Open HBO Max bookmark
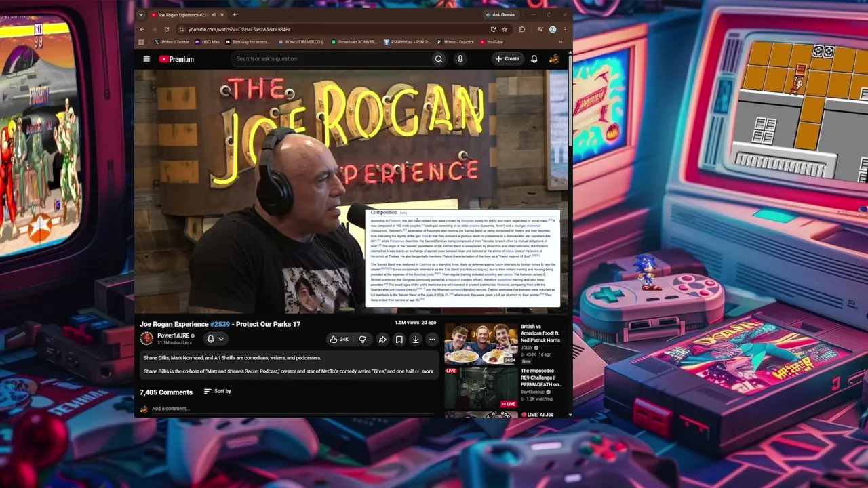Viewport: 868px width, 488px height. [x=208, y=42]
